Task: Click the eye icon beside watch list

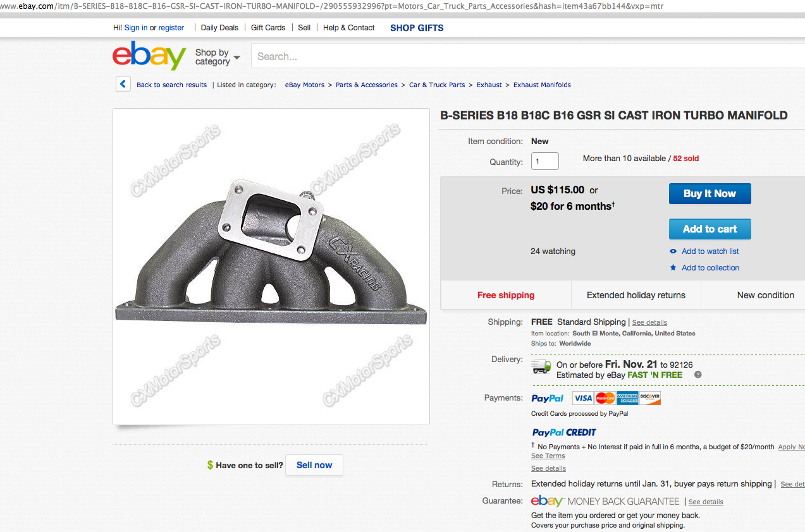Action: click(673, 251)
